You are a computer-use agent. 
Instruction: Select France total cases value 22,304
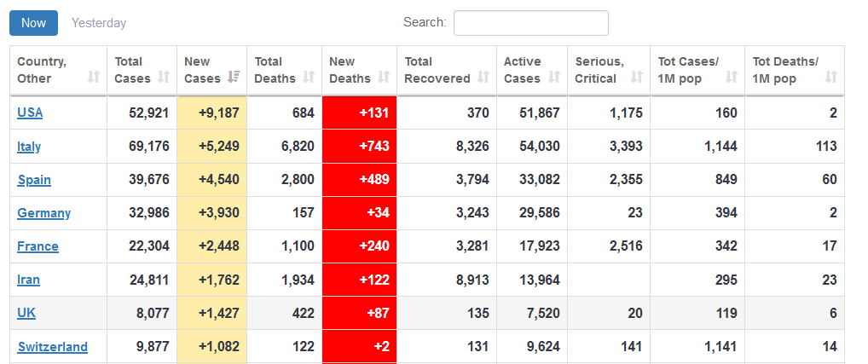pos(149,246)
